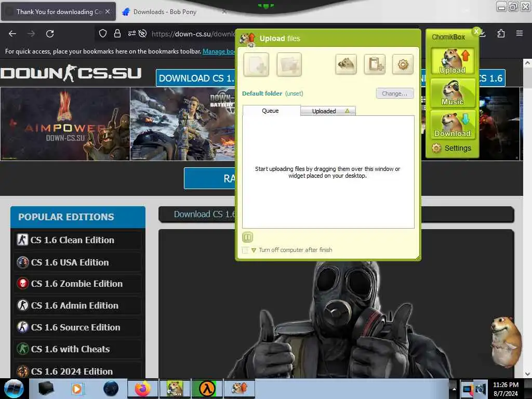
Task: Close the Thank You for downloading tab
Action: click(x=108, y=11)
